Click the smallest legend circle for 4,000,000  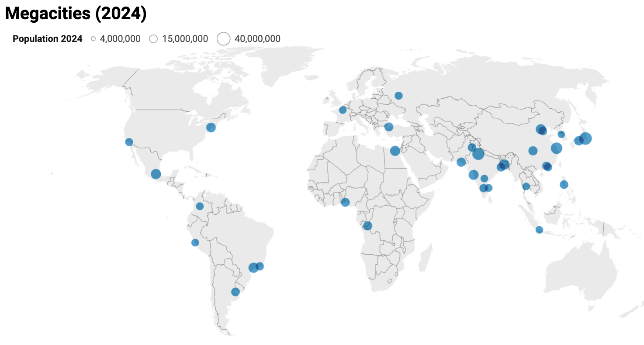click(x=93, y=39)
